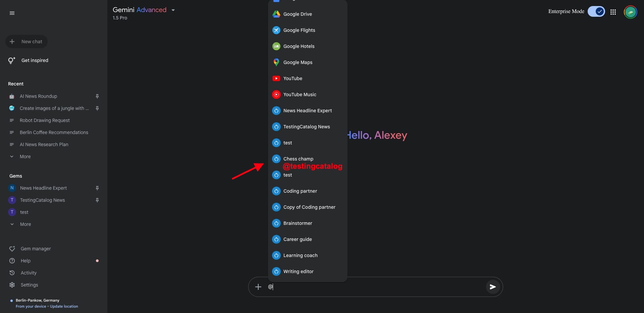Image resolution: width=644 pixels, height=313 pixels.
Task: Choose News Headline Expert from the mention list
Action: click(x=308, y=111)
